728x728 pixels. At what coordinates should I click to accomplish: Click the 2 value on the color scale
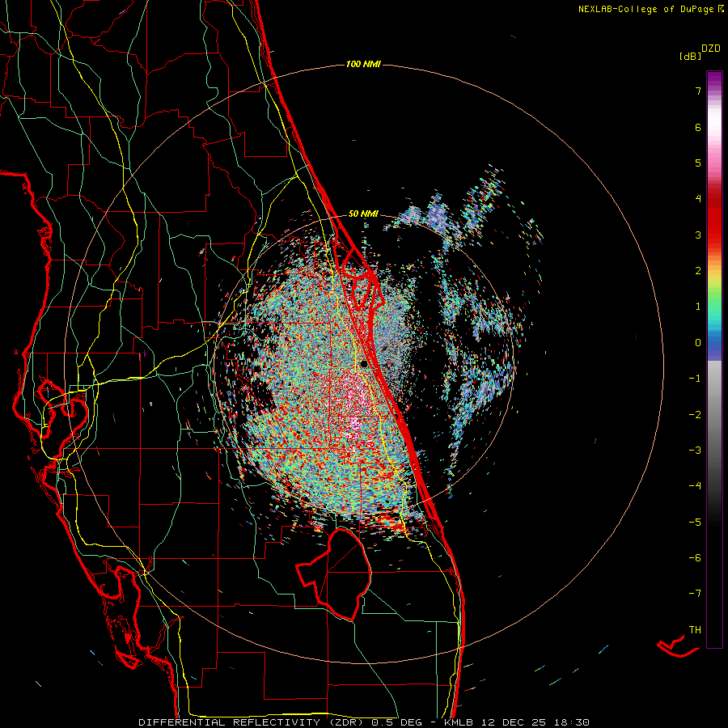[698, 271]
